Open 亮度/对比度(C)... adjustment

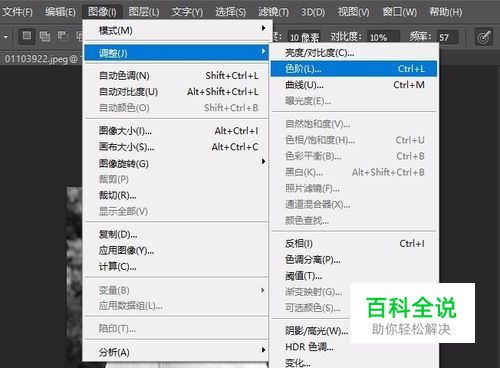click(354, 53)
